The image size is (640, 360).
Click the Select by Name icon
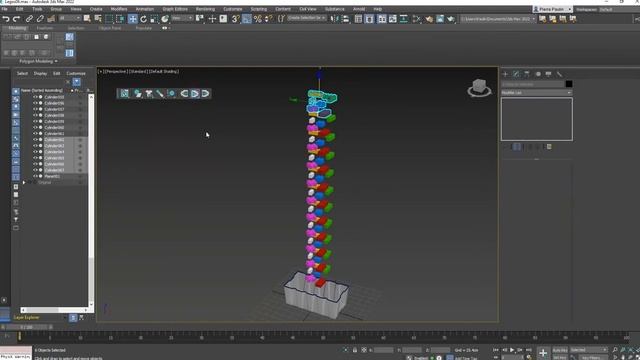point(98,19)
